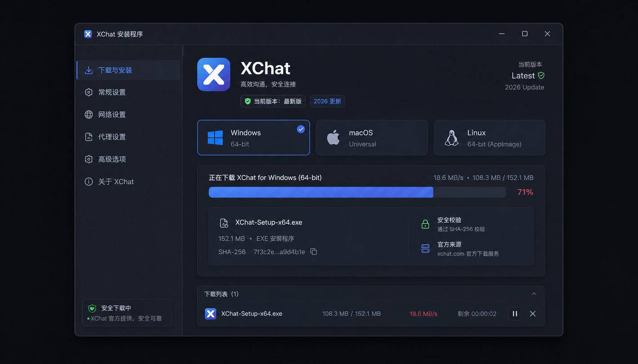Open 关于 XChat page

[129, 182]
